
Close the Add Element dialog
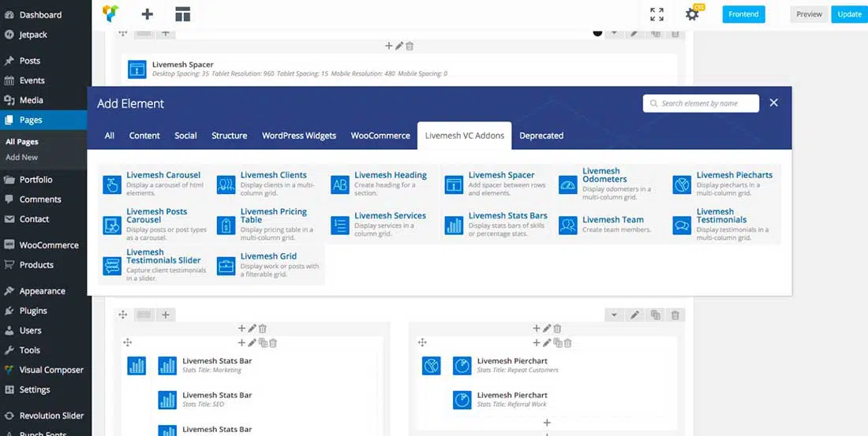(x=774, y=102)
